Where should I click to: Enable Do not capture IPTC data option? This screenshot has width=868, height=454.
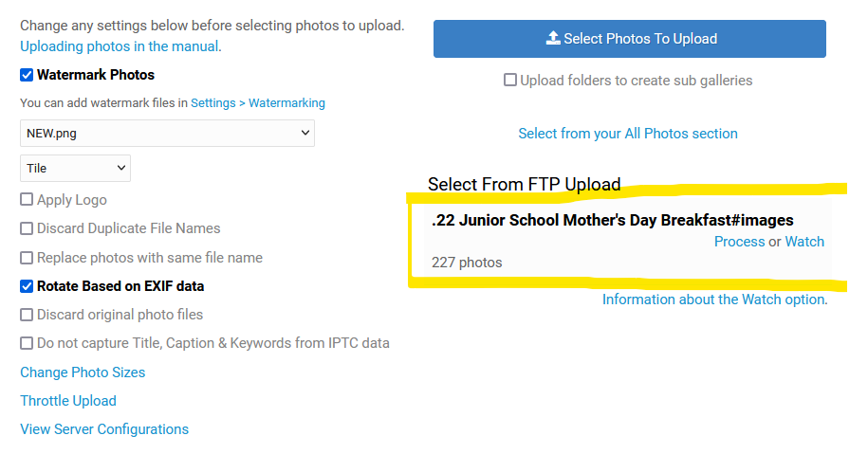27,343
